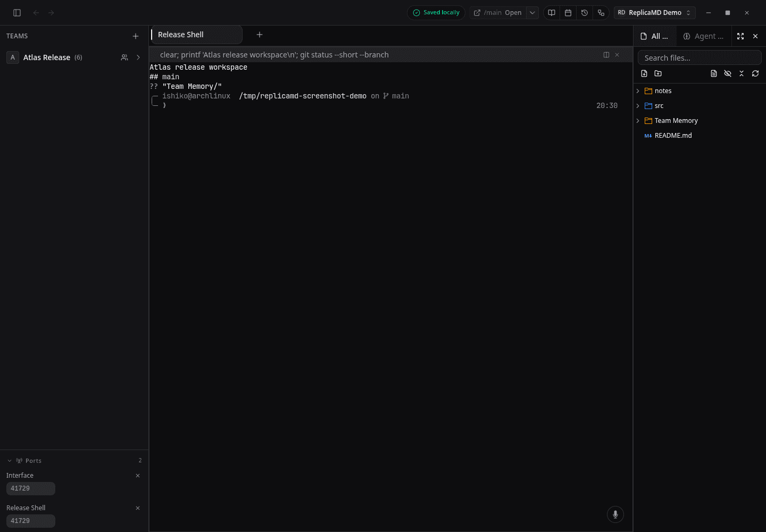Collapse all folders in file tree
766x532 pixels.
coord(742,73)
